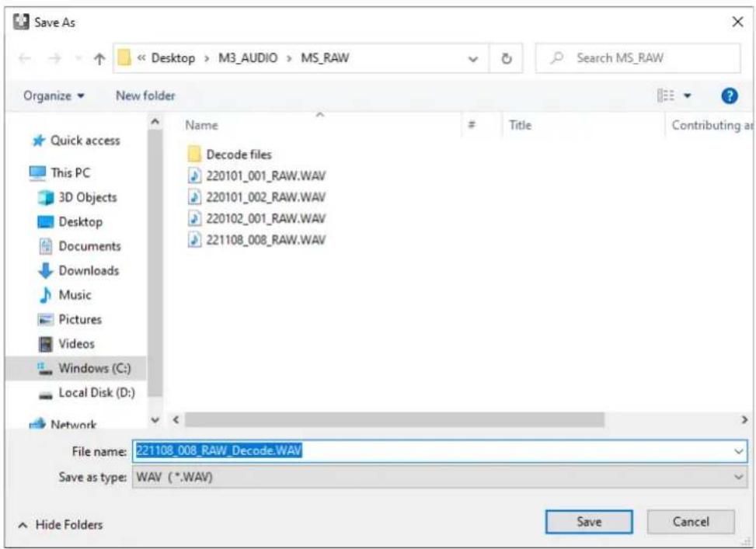This screenshot has height=549, width=756.
Task: Click the Desktop icon in sidebar
Action: click(x=46, y=222)
